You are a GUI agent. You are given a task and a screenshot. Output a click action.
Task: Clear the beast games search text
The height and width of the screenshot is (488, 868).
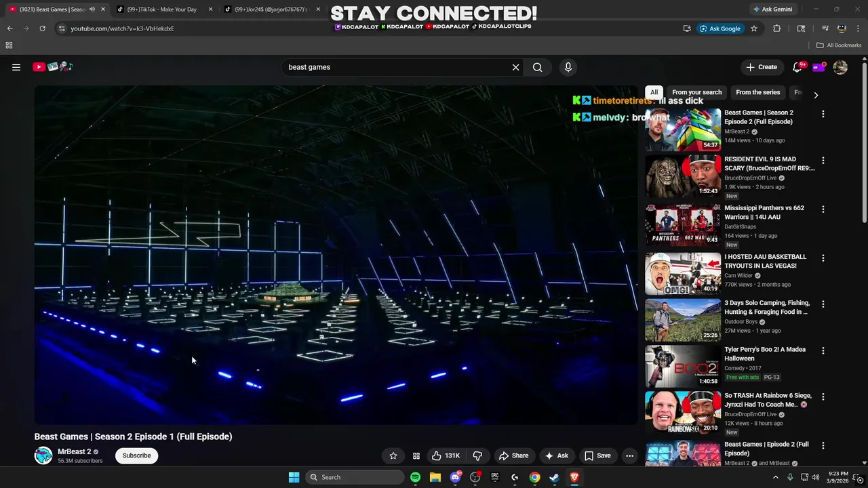(x=515, y=67)
